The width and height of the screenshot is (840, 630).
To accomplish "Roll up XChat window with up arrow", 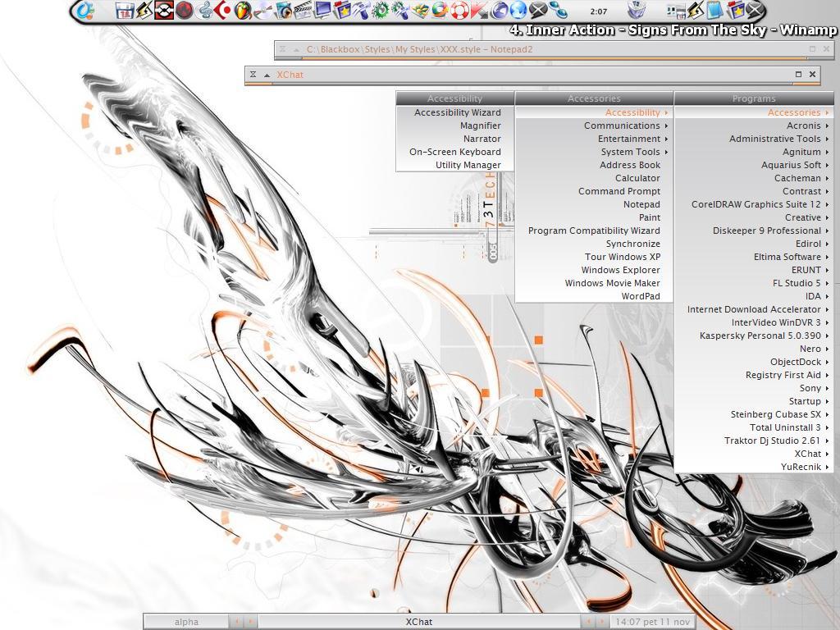I will 267,75.
